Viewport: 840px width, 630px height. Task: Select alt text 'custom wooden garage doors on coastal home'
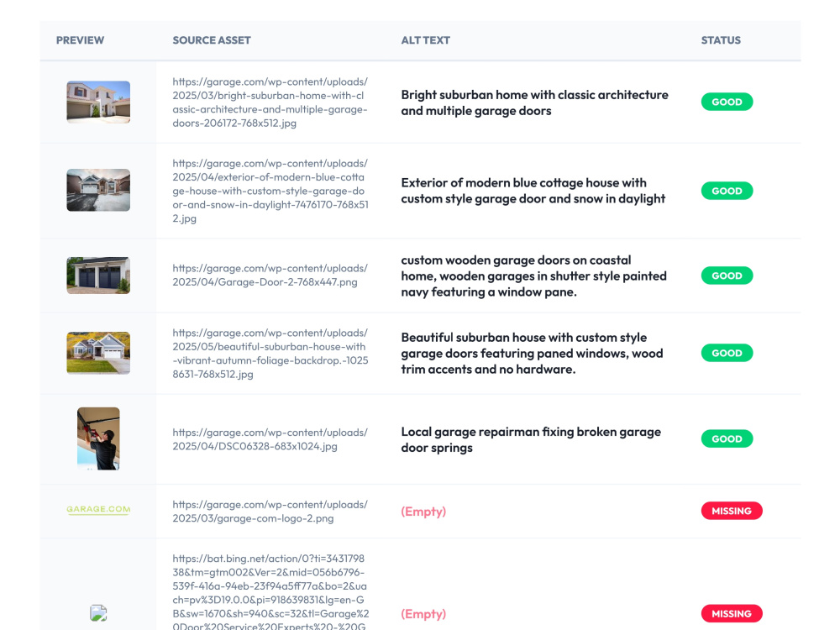click(x=534, y=276)
